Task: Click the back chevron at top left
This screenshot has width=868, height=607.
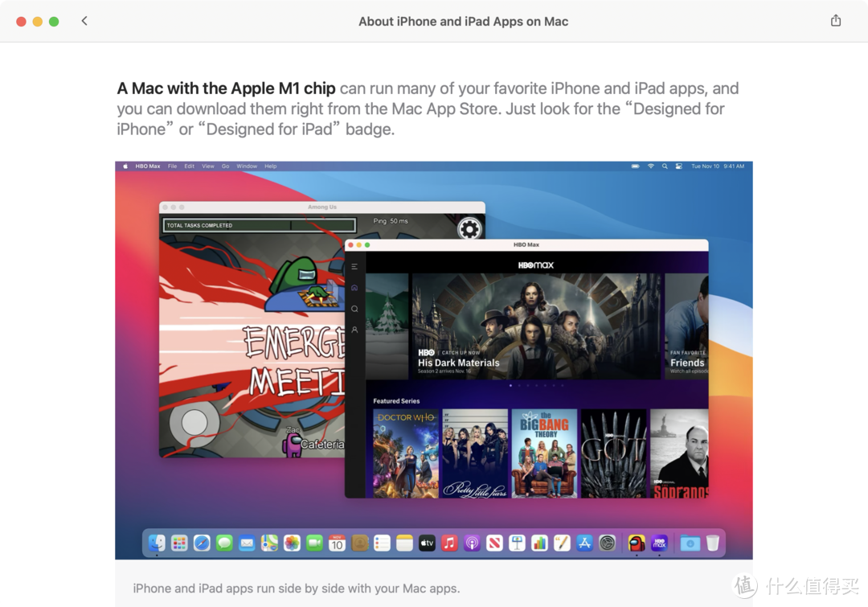Action: pyautogui.click(x=84, y=21)
